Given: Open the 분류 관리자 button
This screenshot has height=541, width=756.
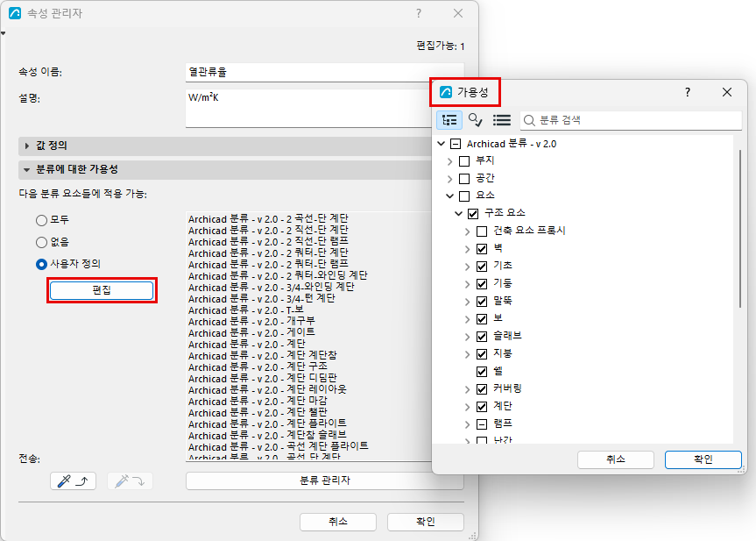Looking at the screenshot, I should [324, 480].
